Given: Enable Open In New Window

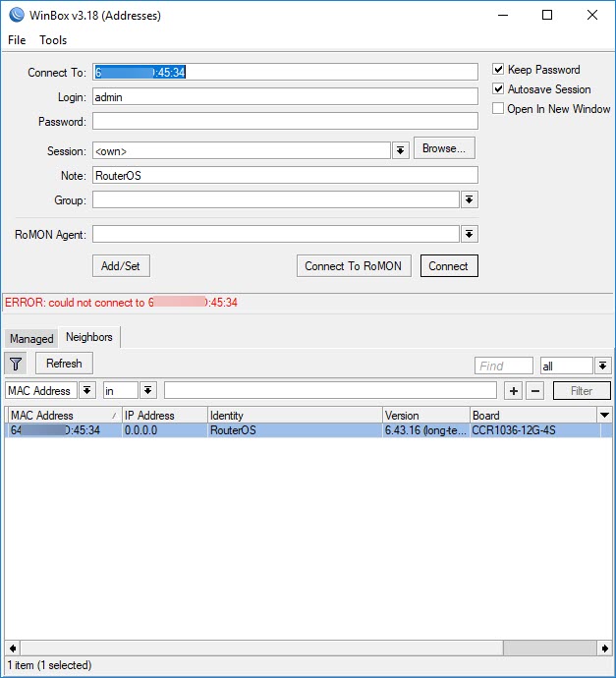Looking at the screenshot, I should [498, 108].
